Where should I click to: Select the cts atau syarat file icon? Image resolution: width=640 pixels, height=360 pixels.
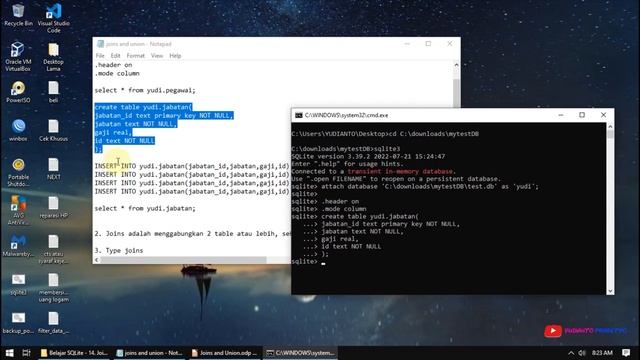point(53,249)
